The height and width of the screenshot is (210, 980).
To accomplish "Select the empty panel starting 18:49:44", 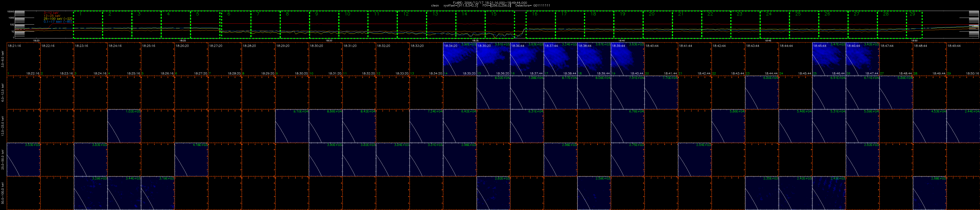I will [x=963, y=59].
